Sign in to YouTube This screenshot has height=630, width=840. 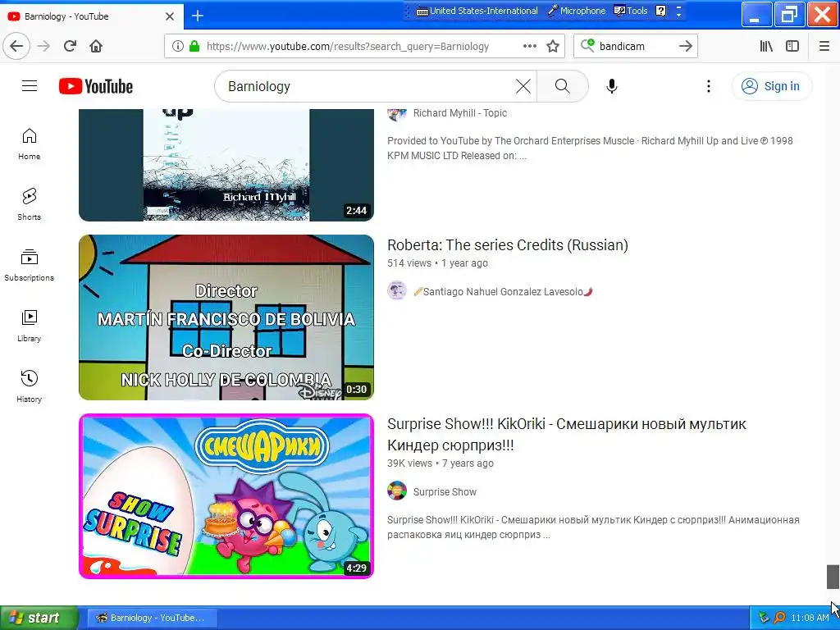point(771,86)
